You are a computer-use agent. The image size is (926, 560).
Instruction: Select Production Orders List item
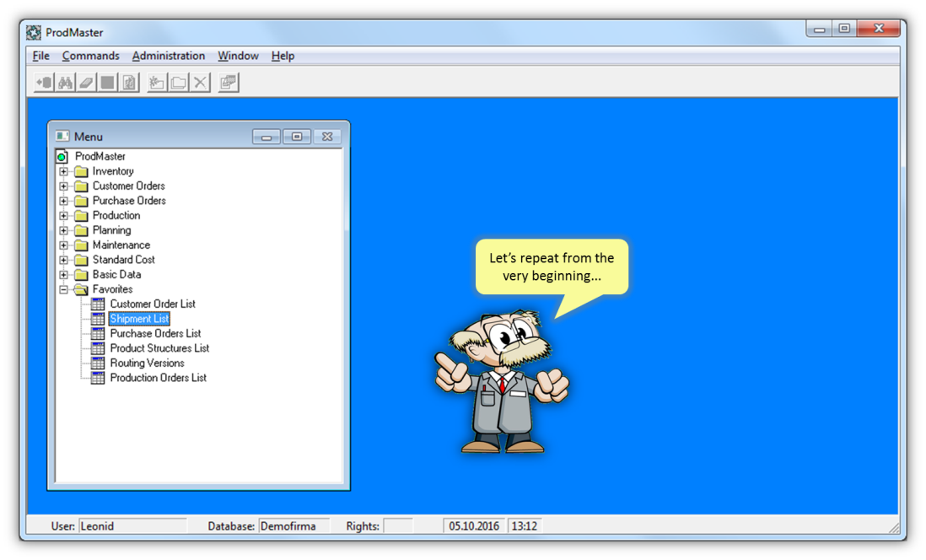tap(159, 378)
